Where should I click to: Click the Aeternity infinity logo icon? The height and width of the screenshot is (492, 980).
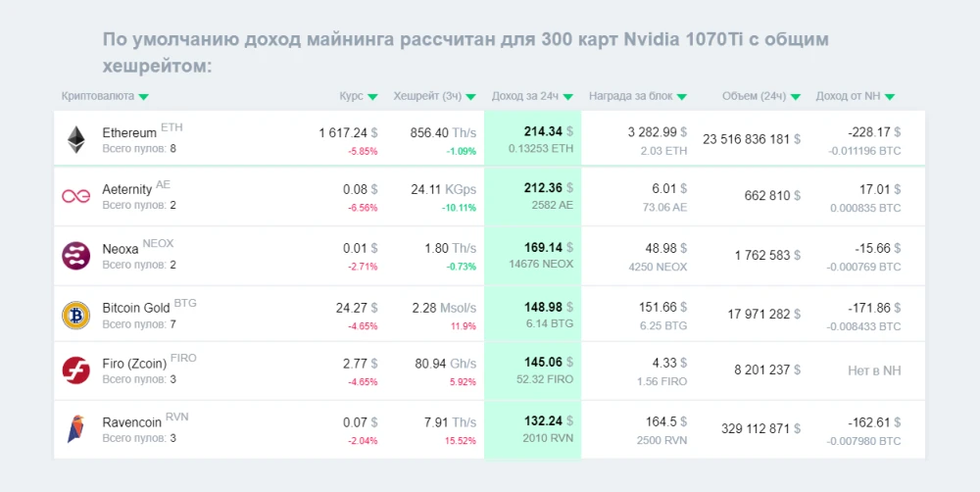pos(75,196)
